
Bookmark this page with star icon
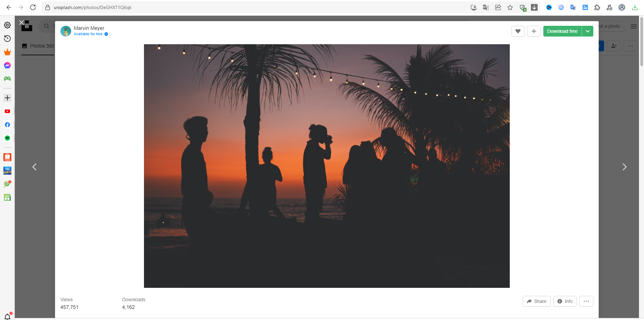[510, 7]
